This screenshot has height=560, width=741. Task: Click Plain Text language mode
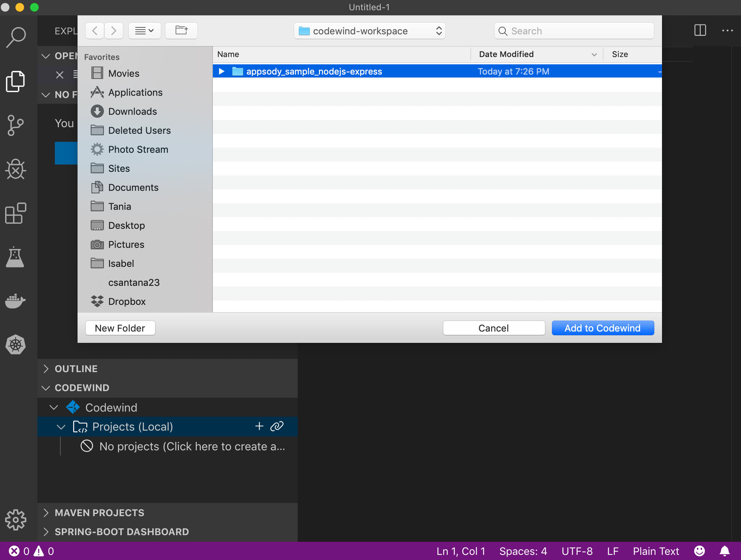point(656,551)
